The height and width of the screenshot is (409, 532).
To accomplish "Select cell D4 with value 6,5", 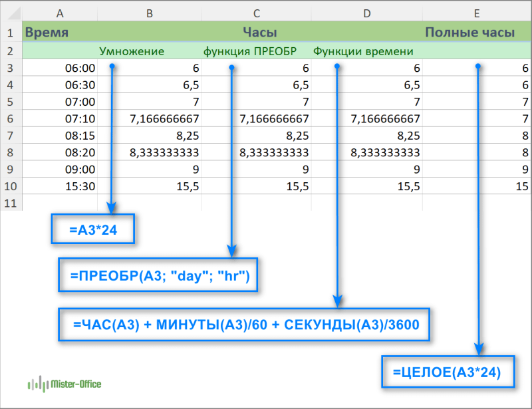I will (x=367, y=84).
